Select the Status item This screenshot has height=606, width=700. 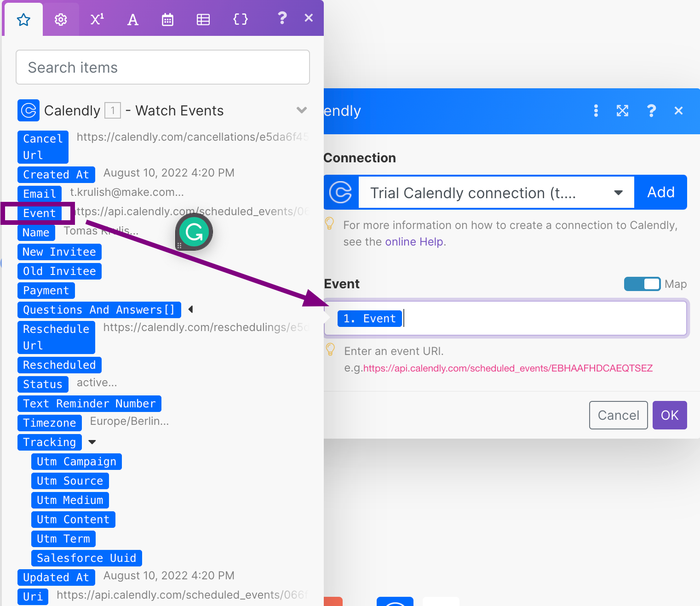pyautogui.click(x=43, y=384)
